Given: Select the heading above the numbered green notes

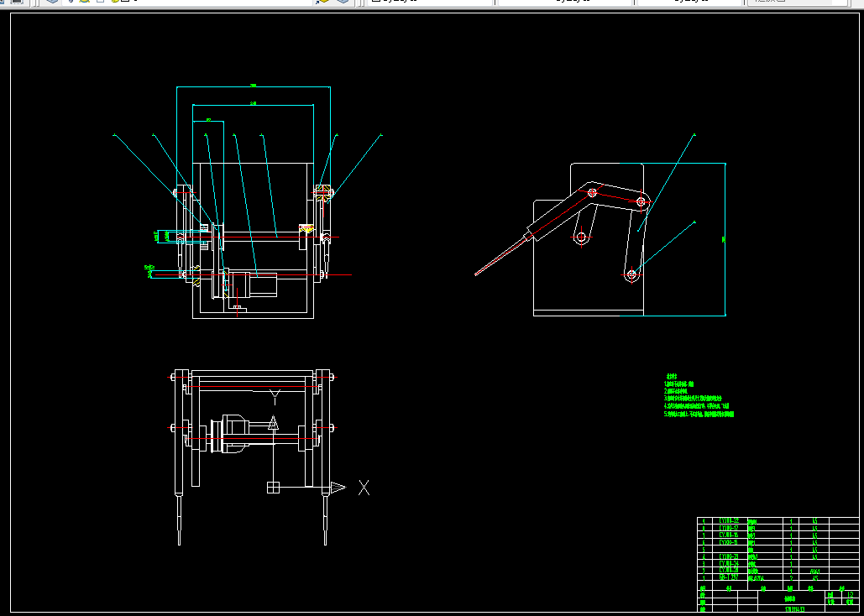Looking at the screenshot, I should [x=672, y=376].
